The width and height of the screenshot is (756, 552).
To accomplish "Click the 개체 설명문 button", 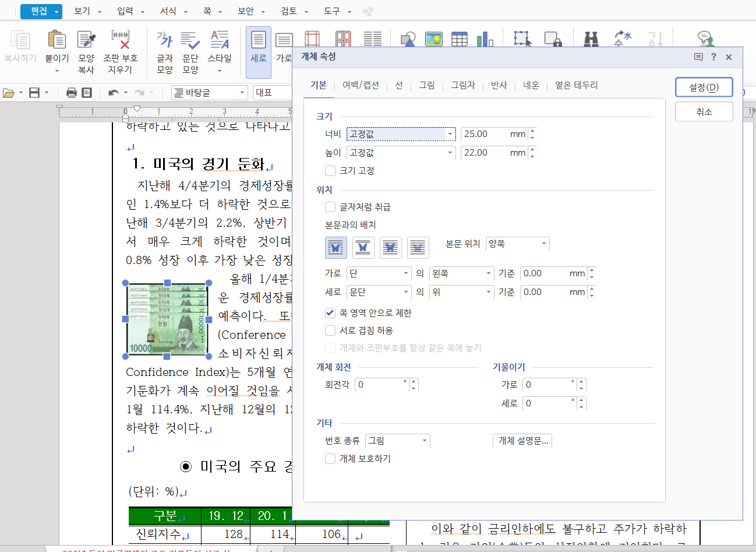I will [522, 441].
